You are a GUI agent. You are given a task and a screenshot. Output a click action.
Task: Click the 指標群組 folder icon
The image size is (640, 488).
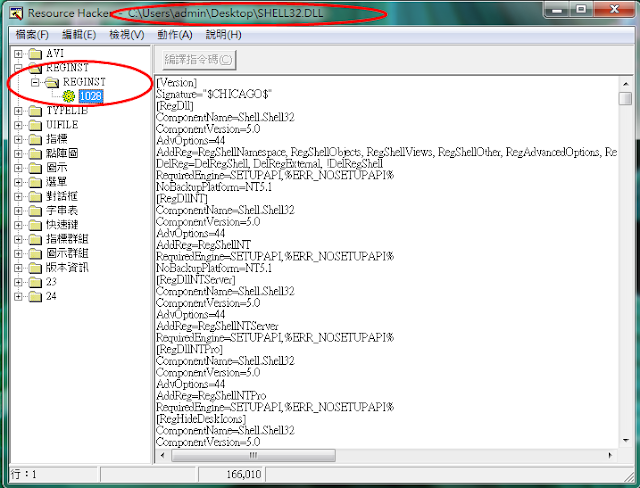pyautogui.click(x=36, y=240)
